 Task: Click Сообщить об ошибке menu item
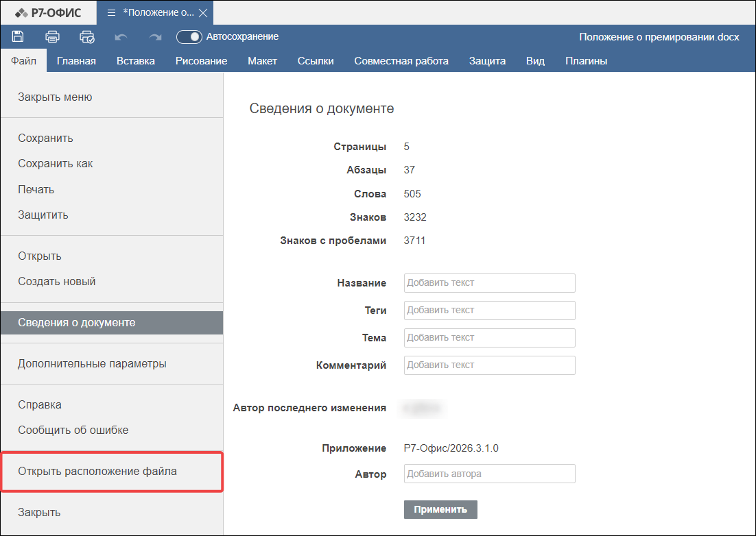click(x=112, y=430)
